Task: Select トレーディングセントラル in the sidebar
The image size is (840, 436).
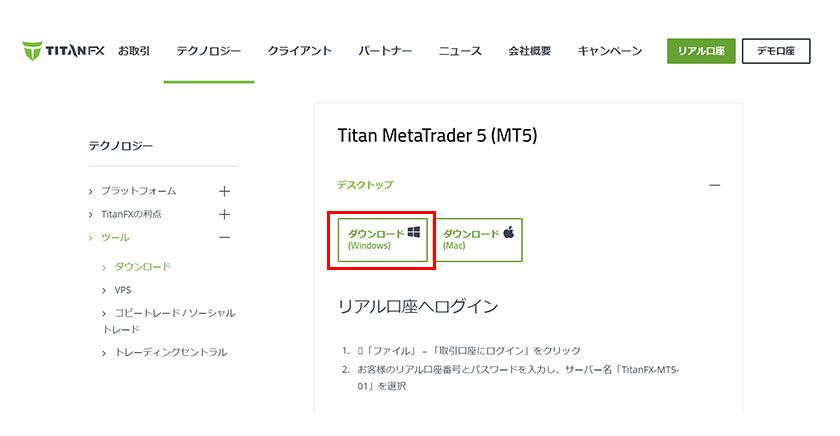Action: 170,352
